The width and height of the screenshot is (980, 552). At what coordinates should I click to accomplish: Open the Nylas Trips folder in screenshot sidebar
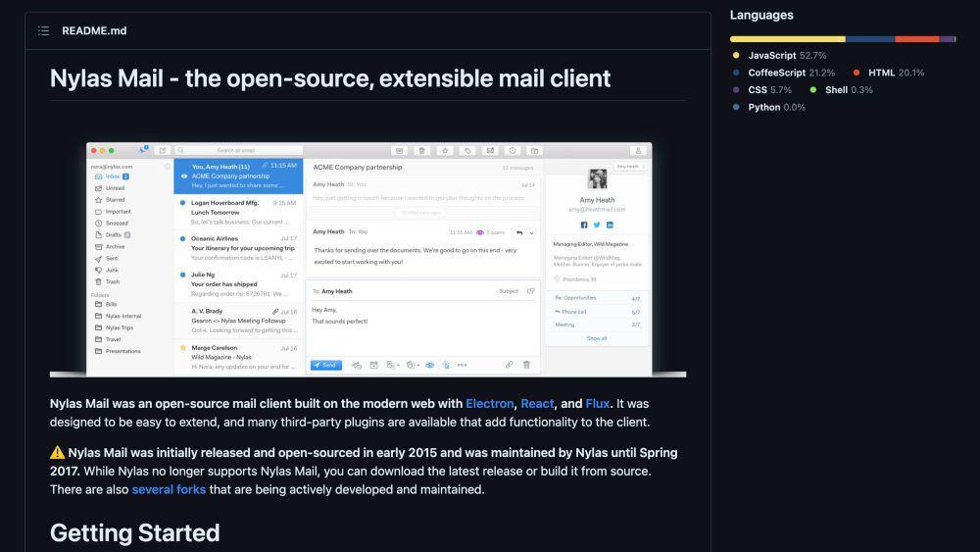pos(114,327)
